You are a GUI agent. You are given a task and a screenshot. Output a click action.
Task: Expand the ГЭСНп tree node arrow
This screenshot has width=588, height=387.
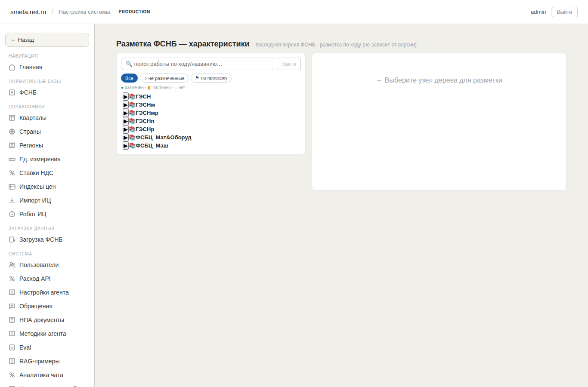tap(126, 121)
